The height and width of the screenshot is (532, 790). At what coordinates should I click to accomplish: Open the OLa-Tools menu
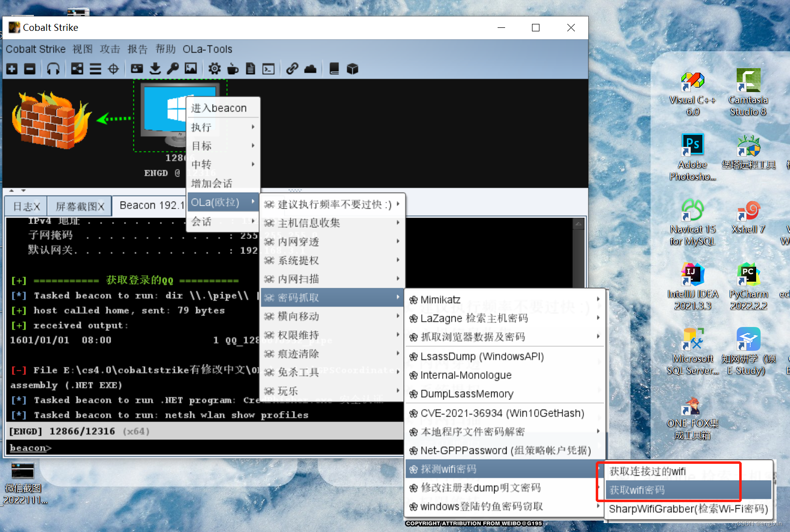[x=207, y=49]
